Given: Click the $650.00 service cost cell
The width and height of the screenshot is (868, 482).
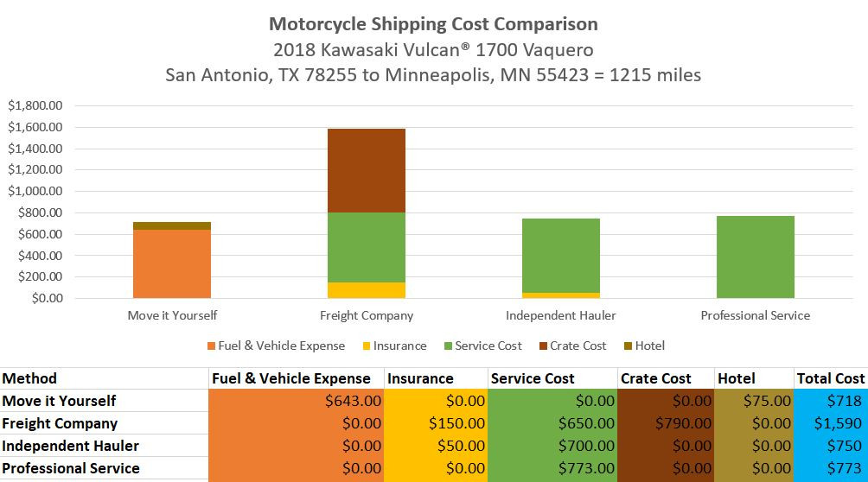Looking at the screenshot, I should pyautogui.click(x=552, y=422).
